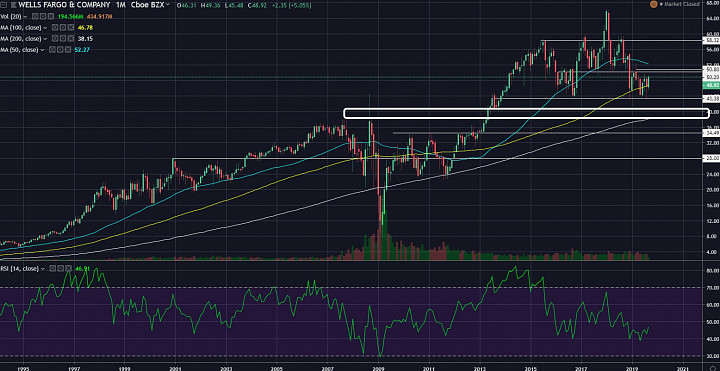Collapse the chart legend with the minus icon
This screenshot has width=720, height=371.
click(3, 5)
